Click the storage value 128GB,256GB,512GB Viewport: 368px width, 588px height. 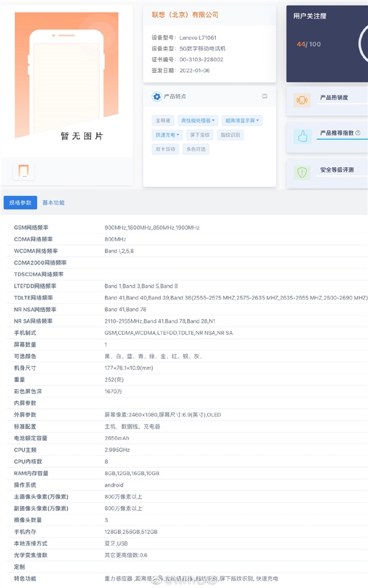131,532
